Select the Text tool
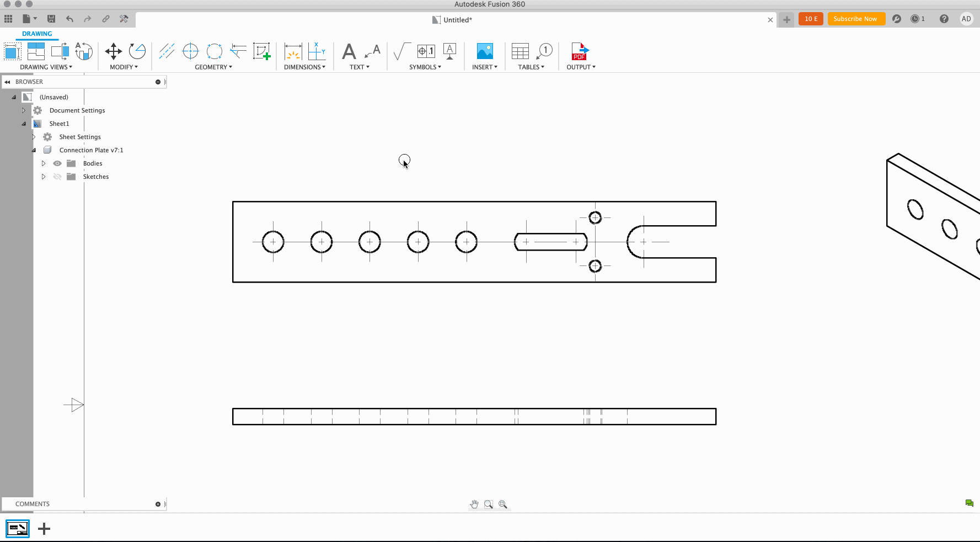This screenshot has height=542, width=980. click(x=349, y=51)
